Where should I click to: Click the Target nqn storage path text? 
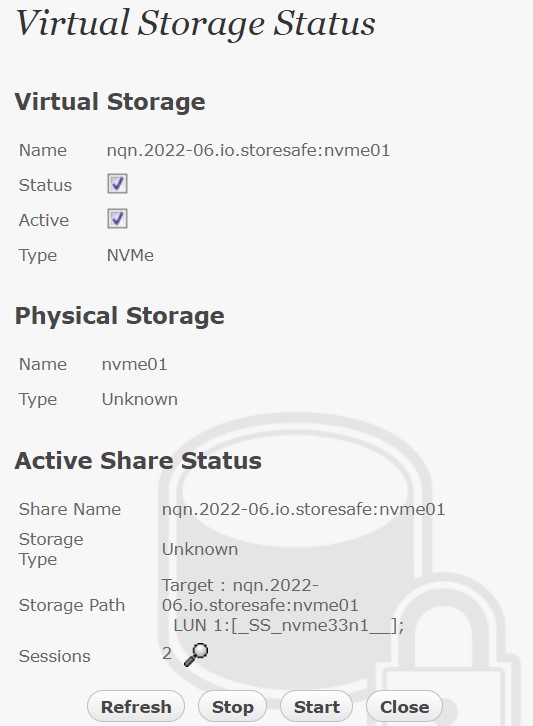click(x=260, y=595)
